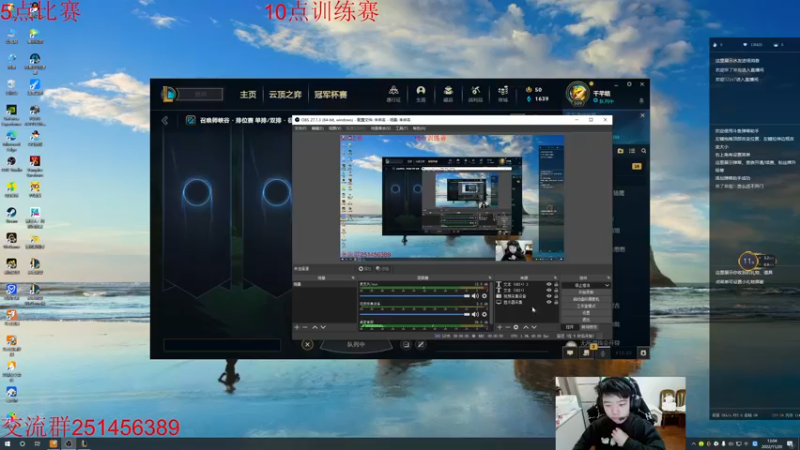Remove the selected source with the minus button
The image size is (800, 450).
pyautogui.click(x=508, y=327)
